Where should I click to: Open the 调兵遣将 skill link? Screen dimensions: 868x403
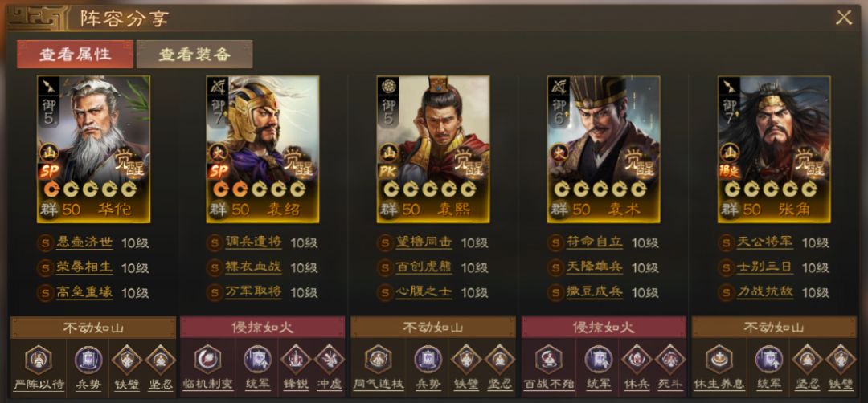click(x=253, y=242)
